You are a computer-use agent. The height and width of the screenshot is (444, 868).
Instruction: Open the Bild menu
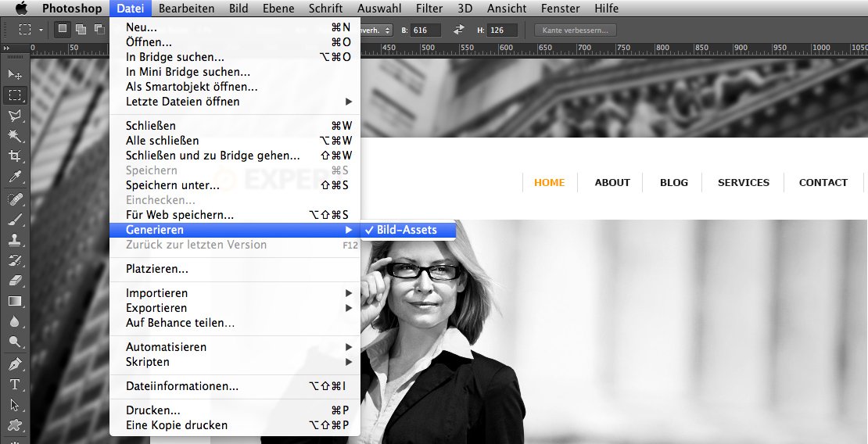point(239,9)
